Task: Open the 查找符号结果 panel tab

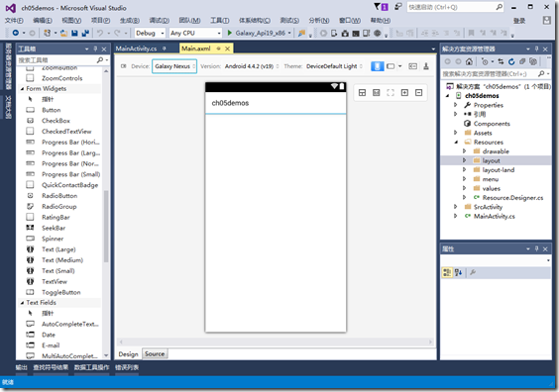Action: (x=51, y=367)
